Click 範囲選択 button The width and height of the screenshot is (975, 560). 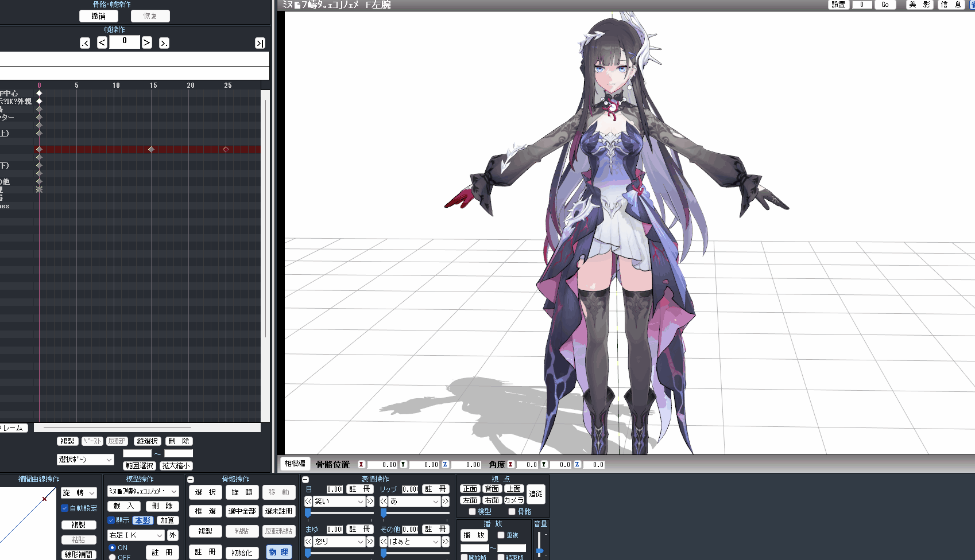pyautogui.click(x=140, y=466)
